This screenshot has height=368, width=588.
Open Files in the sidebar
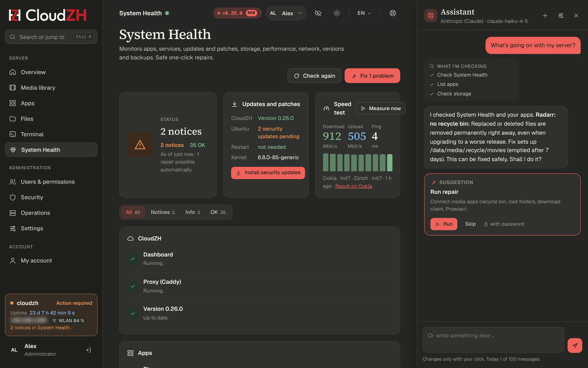pos(51,119)
